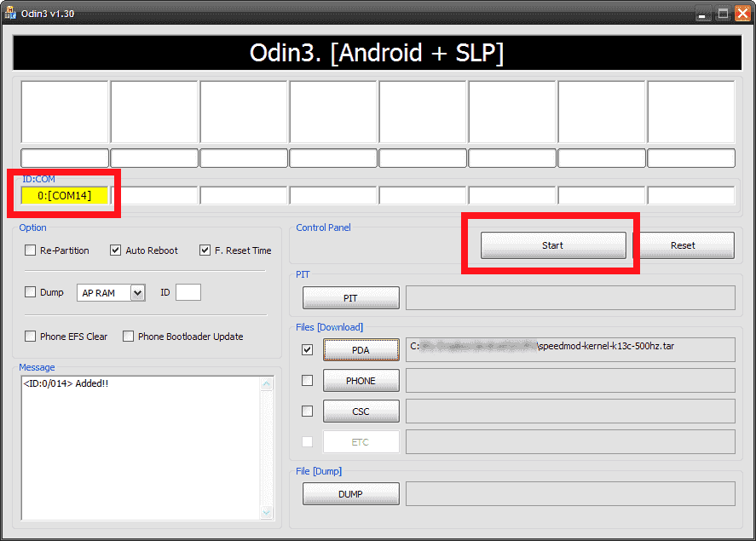
Task: Maximize the Odin3 window
Action: coord(723,14)
